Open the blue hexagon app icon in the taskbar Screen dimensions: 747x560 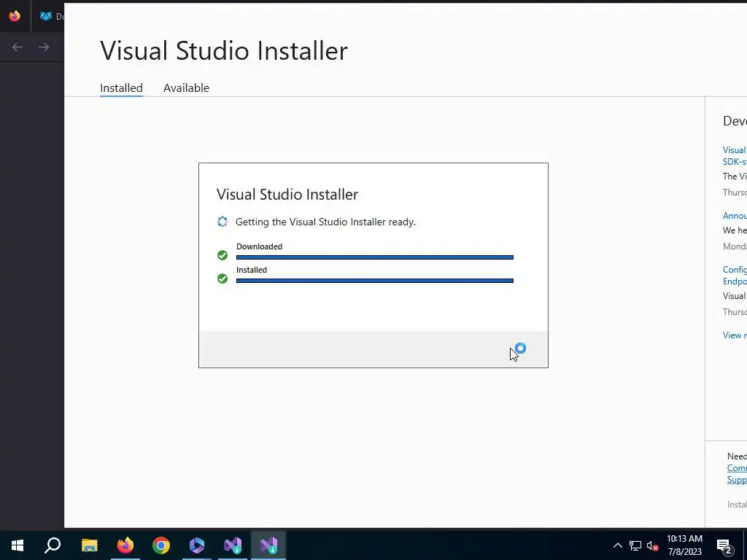197,545
